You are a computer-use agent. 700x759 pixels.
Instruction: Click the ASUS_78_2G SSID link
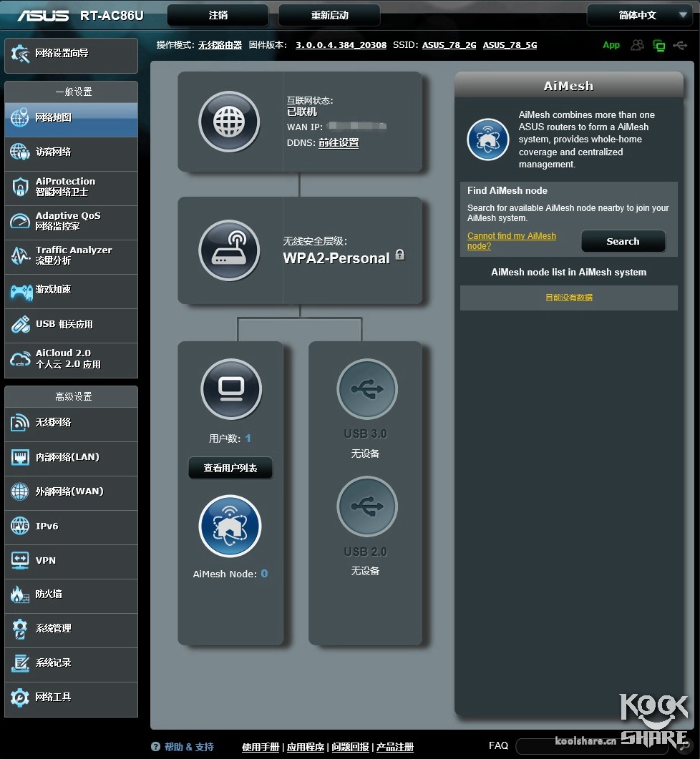coord(449,45)
